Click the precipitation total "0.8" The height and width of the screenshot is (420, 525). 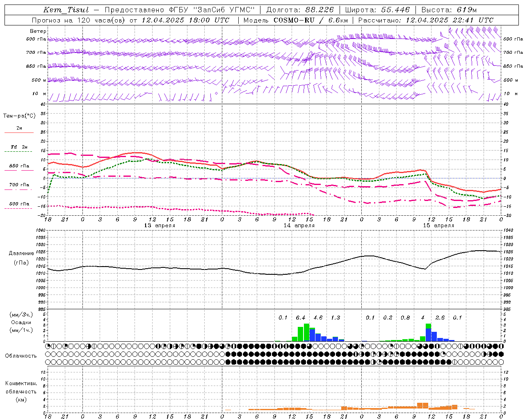[x=405, y=317]
